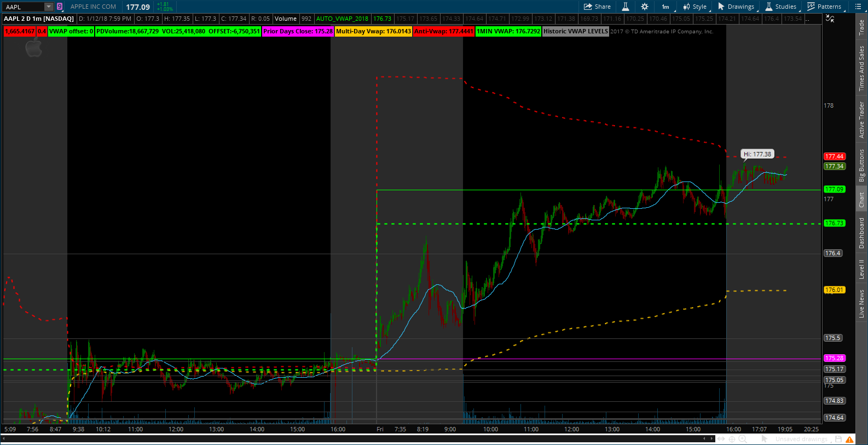Click the 177.09 last price label

click(x=835, y=189)
